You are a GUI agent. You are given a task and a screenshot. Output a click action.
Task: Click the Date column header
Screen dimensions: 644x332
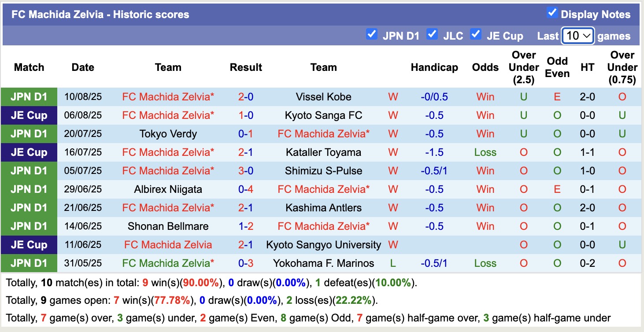83,67
